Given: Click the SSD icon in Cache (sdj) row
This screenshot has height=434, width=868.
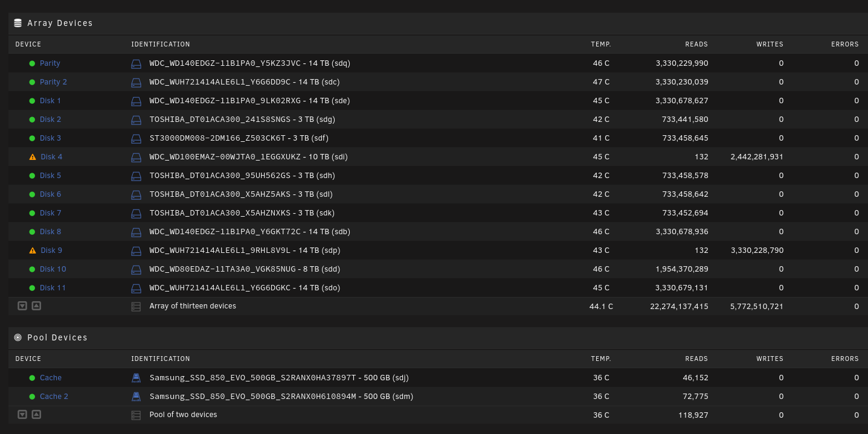Looking at the screenshot, I should [x=136, y=378].
